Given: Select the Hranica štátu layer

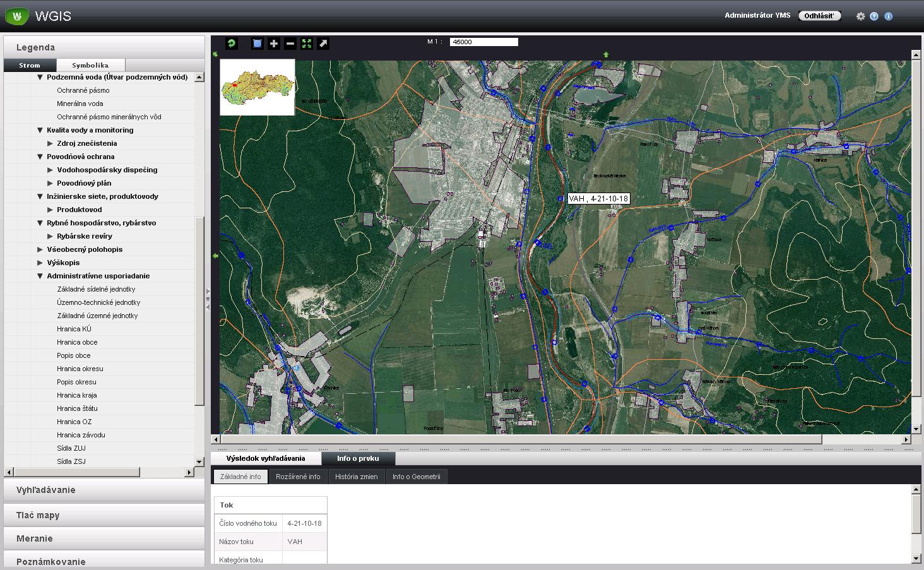Looking at the screenshot, I should click(77, 408).
